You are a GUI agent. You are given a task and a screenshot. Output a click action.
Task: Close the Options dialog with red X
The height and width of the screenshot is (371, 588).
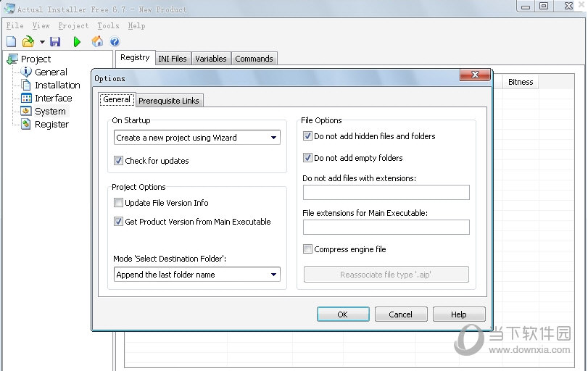[475, 75]
